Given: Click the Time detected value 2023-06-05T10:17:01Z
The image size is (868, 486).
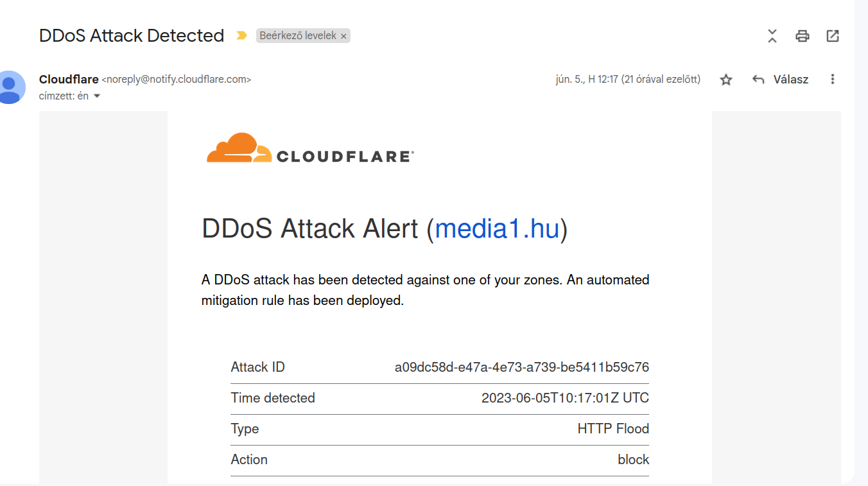Looking at the screenshot, I should [x=565, y=398].
